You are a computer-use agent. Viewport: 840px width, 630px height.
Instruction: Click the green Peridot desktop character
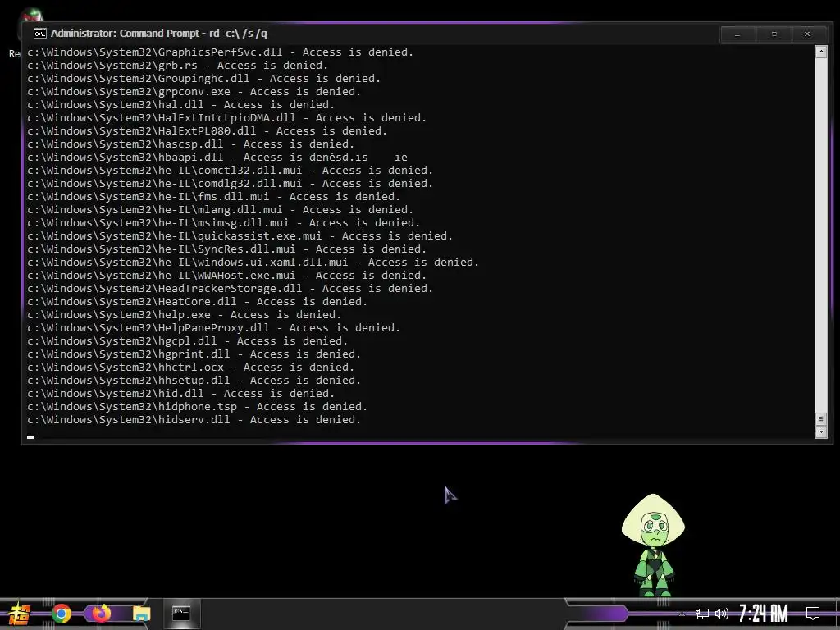pos(653,545)
